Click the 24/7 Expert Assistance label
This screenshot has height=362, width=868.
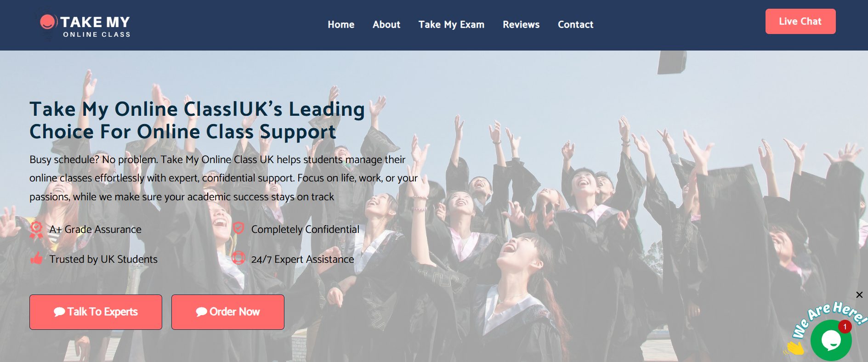pos(302,259)
